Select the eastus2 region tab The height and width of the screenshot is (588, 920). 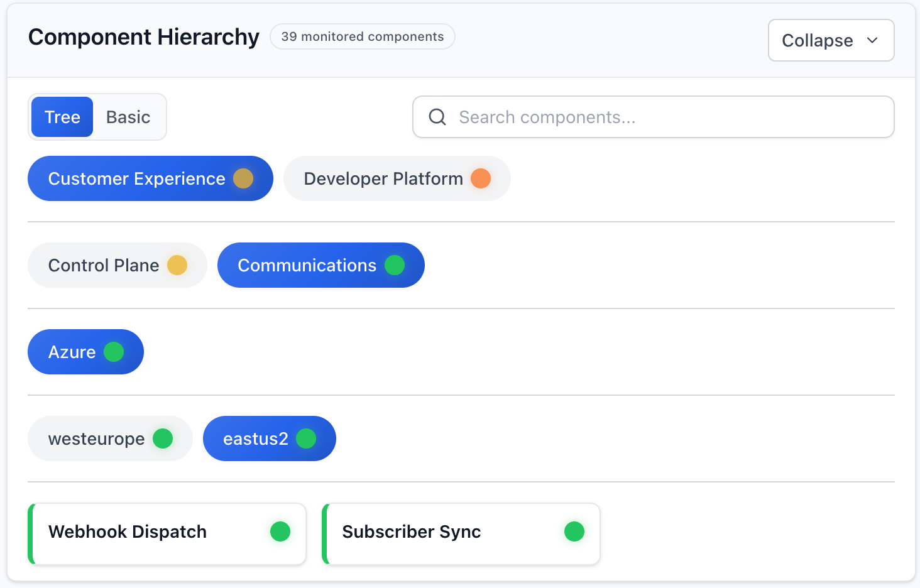[x=255, y=438]
